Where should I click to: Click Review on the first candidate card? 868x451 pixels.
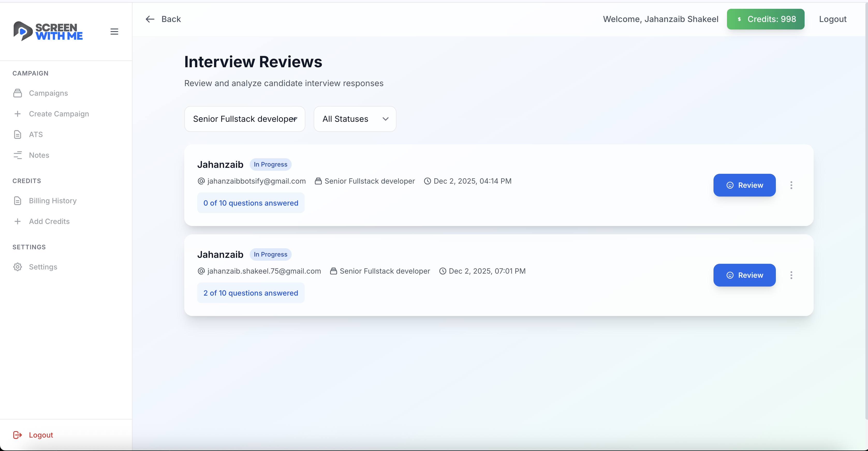[x=744, y=185]
